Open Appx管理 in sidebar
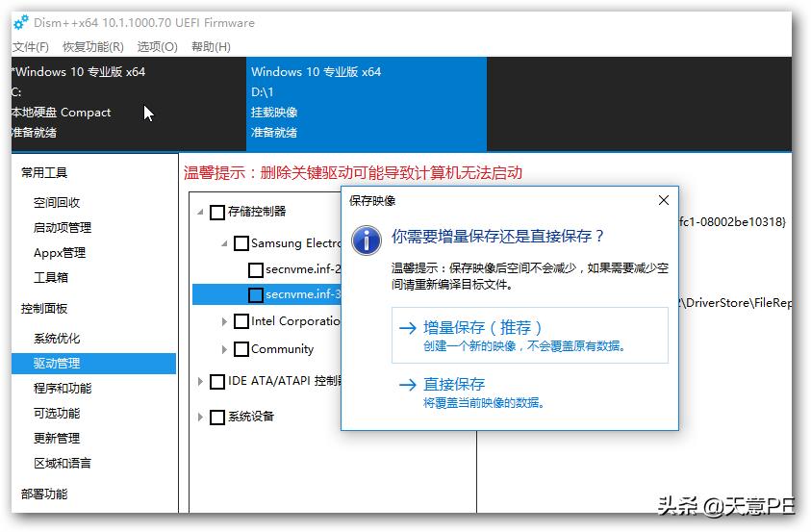The image size is (811, 532). [60, 253]
